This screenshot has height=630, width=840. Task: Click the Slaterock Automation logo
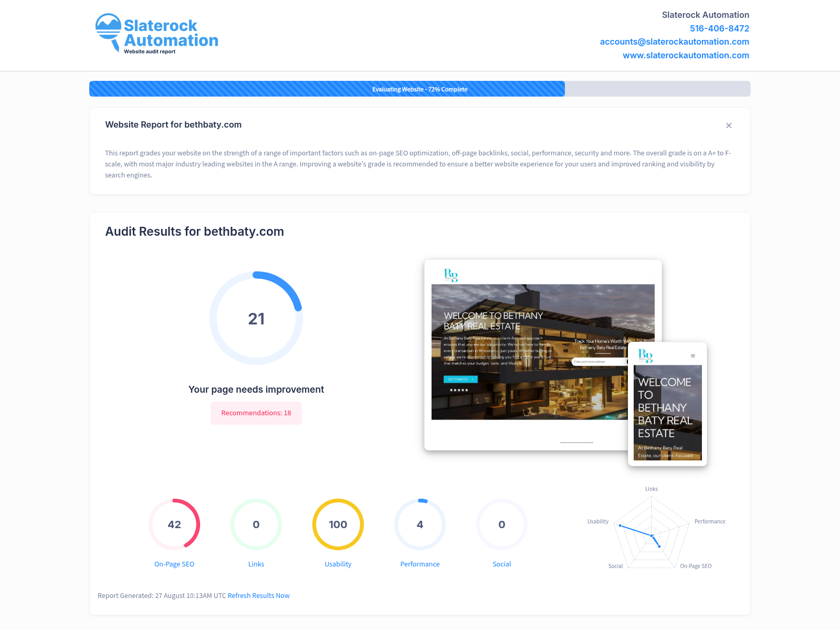tap(156, 34)
